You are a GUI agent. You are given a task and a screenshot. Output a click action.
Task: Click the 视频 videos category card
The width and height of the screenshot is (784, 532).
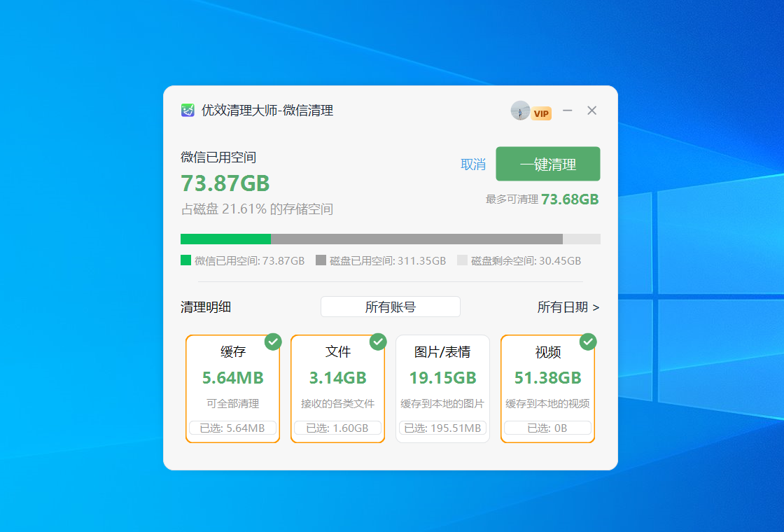[547, 388]
